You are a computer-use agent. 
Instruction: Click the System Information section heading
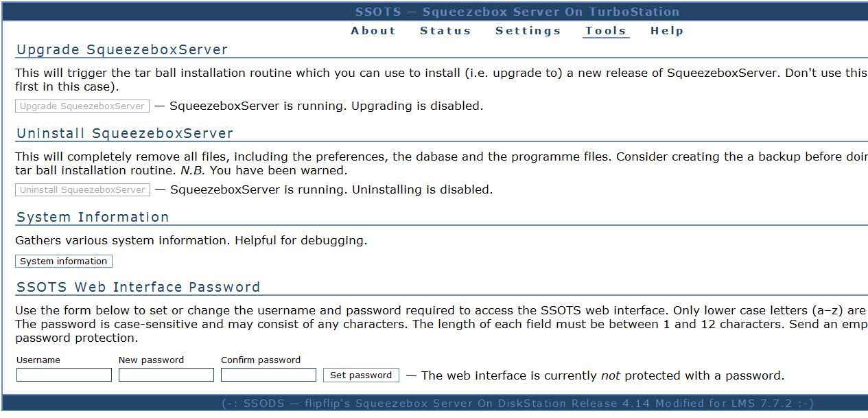[x=93, y=218]
